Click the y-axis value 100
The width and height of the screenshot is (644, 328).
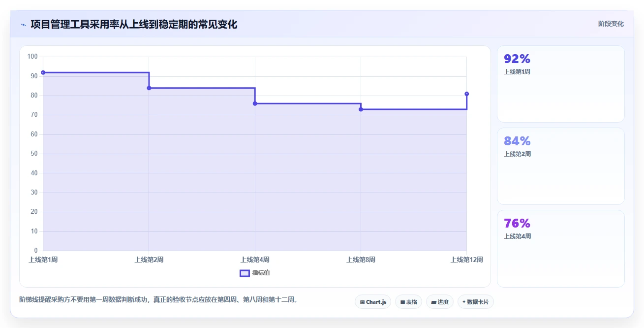tap(32, 57)
